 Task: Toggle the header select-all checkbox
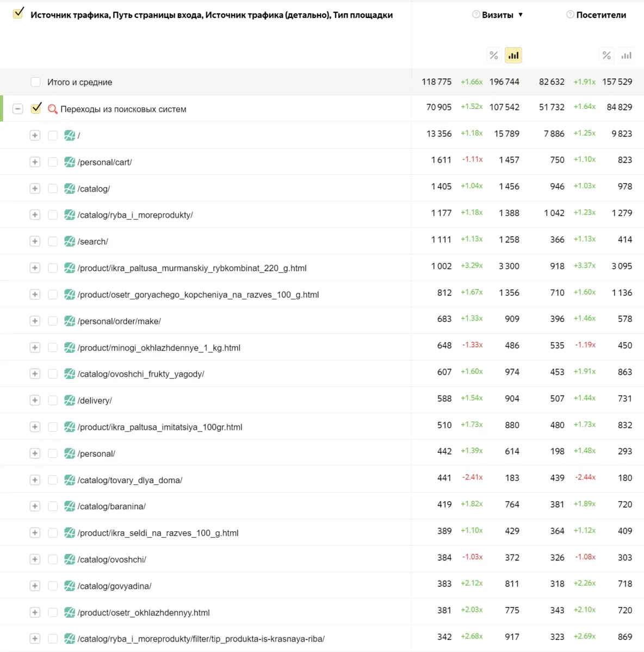click(18, 14)
